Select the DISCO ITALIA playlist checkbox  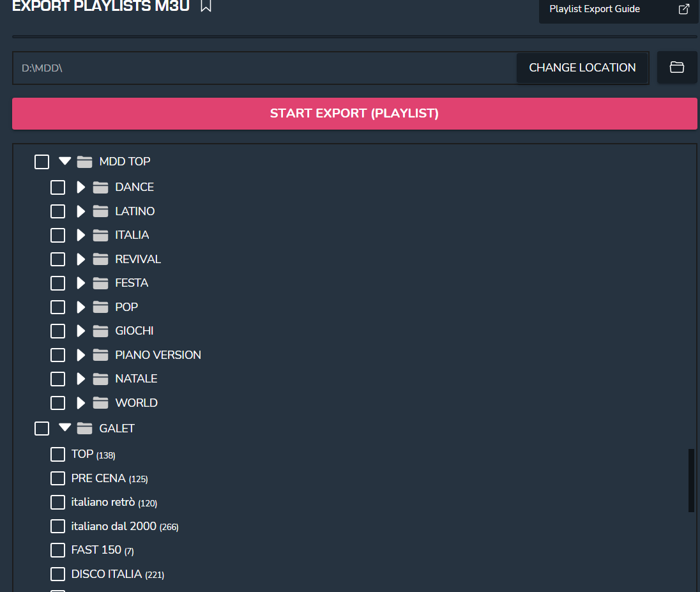(58, 574)
